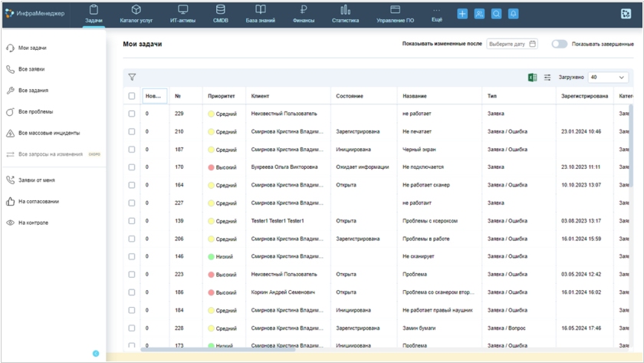Open Все задания in sidebar
Viewport: 644px width, 363px height.
[x=27, y=91]
